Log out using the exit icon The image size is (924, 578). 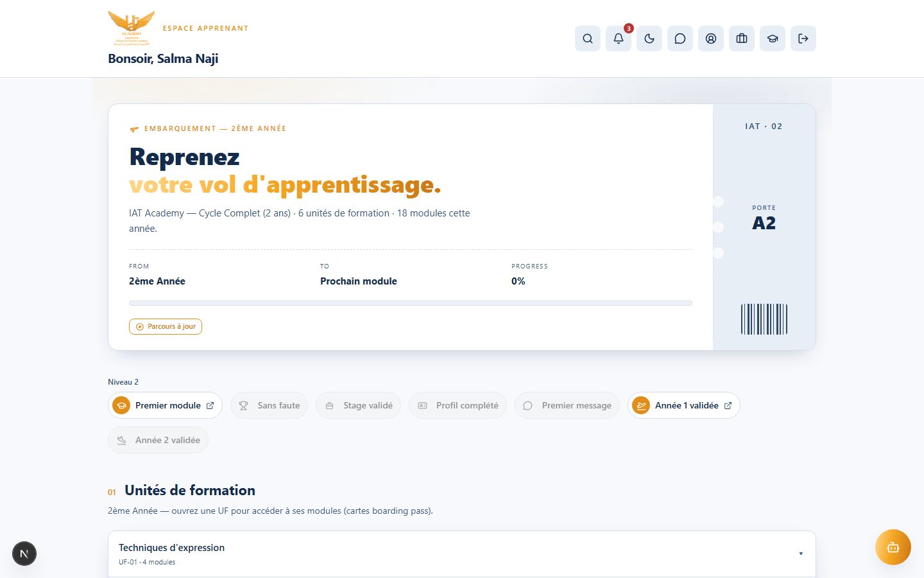(803, 39)
